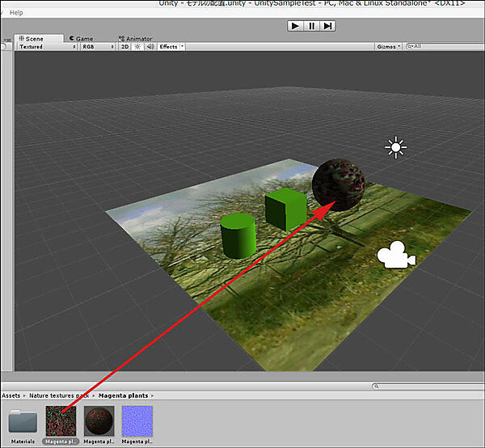Click the Pause button
This screenshot has width=485, height=448.
point(311,26)
